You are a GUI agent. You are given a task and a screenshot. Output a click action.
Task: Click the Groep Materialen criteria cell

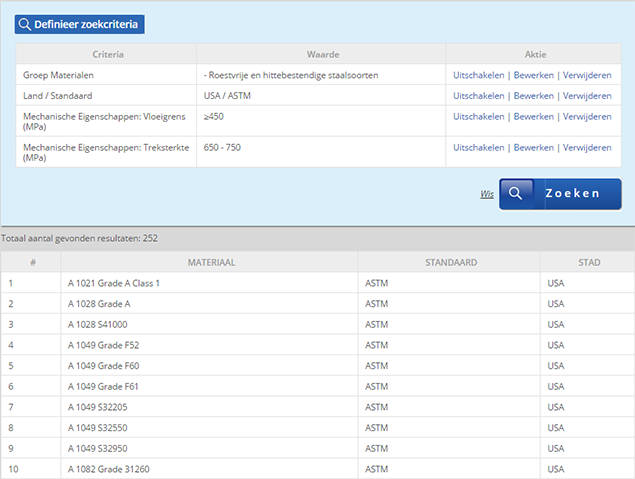coord(106,75)
